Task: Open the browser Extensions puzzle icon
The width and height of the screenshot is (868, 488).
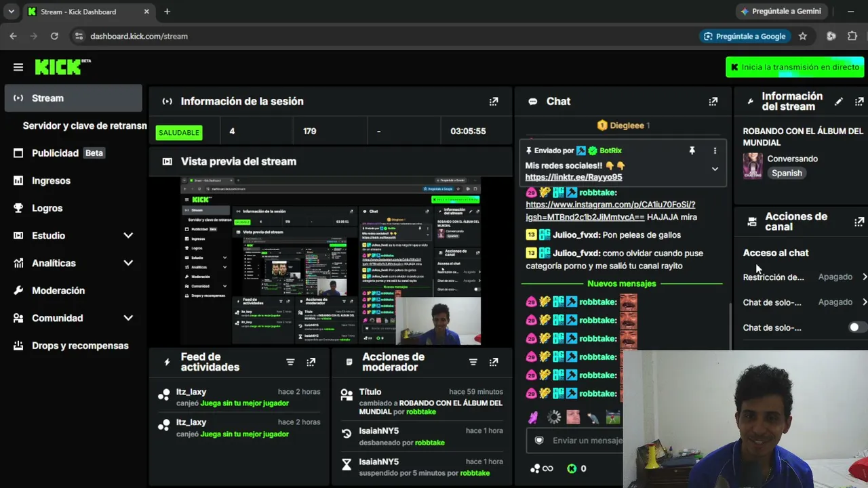Action: 852,36
